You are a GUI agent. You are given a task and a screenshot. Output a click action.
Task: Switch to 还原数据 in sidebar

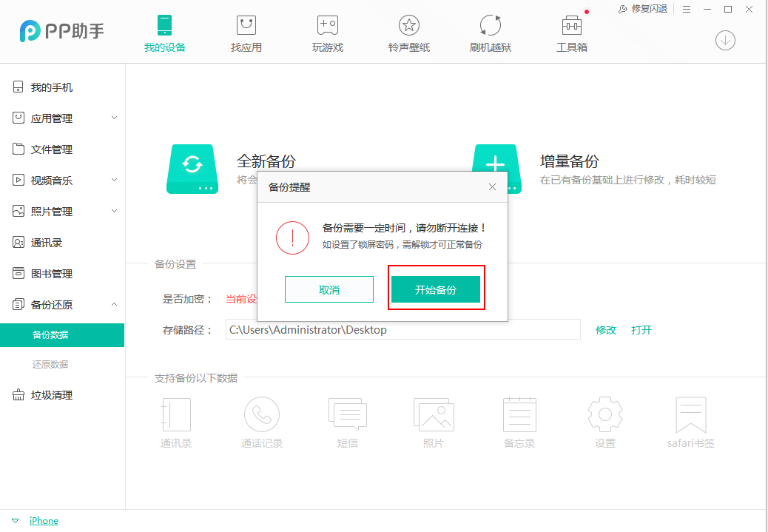[62, 364]
